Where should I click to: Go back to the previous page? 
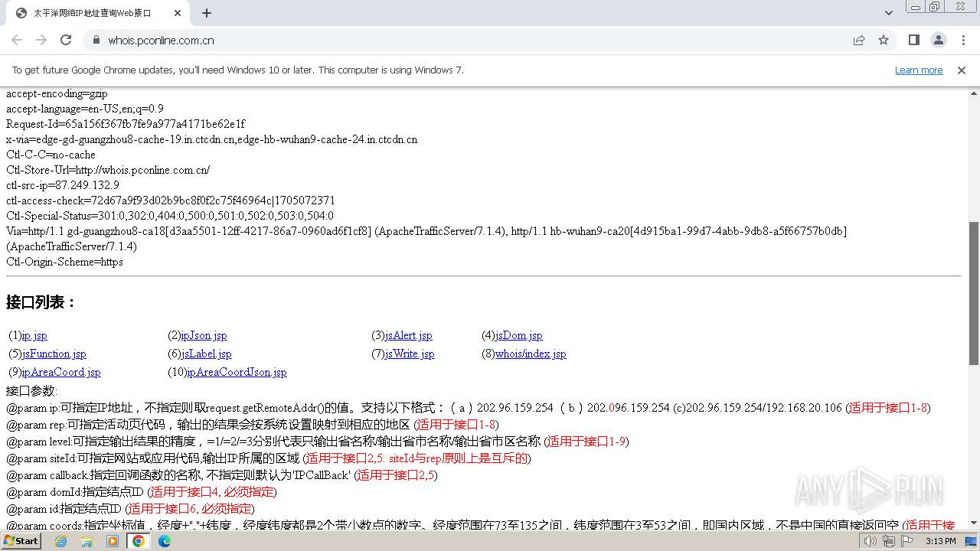(17, 40)
